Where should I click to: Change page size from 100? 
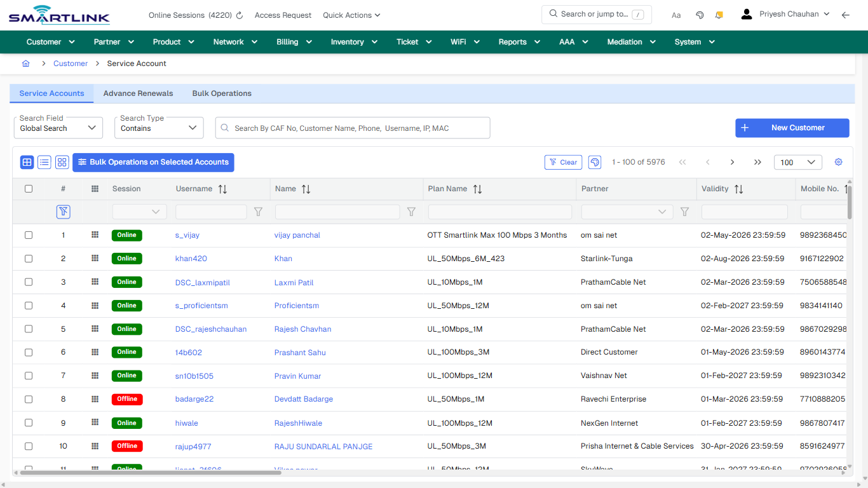797,162
